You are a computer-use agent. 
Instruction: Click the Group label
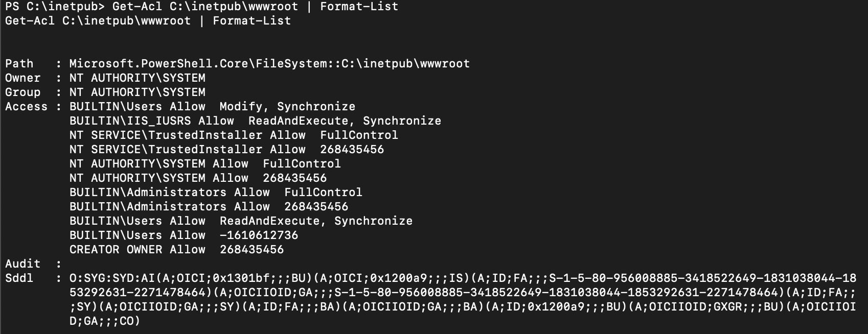pyautogui.click(x=22, y=92)
